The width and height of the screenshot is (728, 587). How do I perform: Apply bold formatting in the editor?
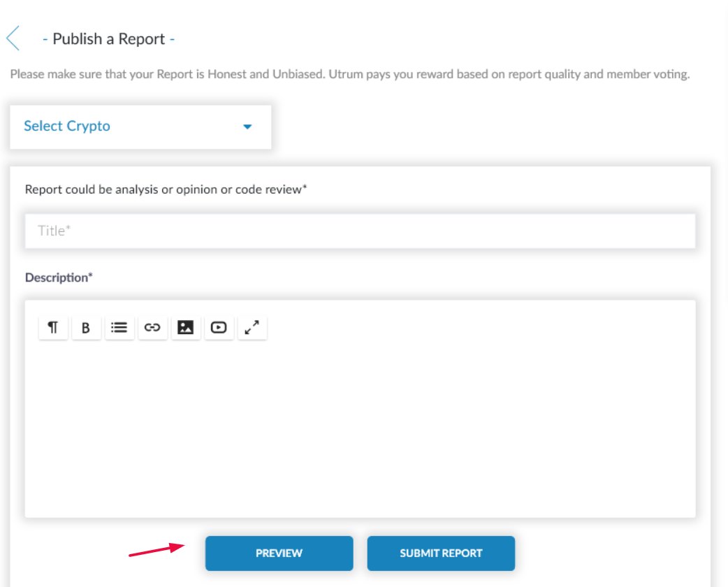85,326
